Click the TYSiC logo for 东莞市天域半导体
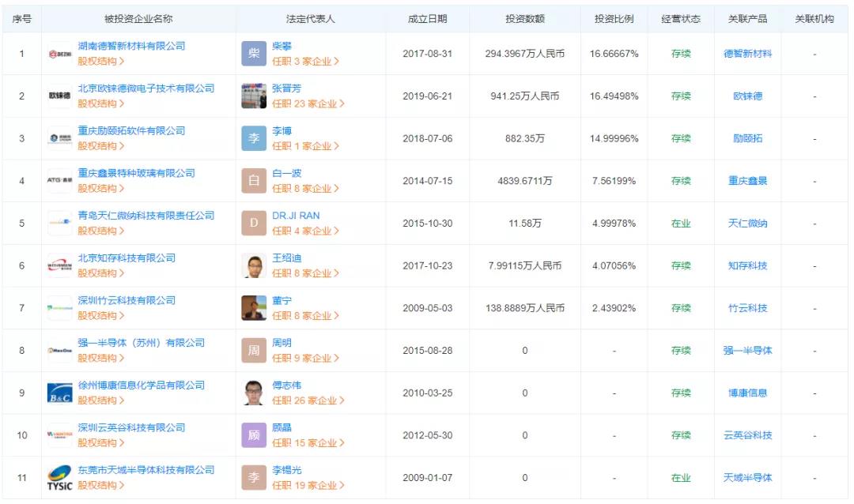 [59, 478]
